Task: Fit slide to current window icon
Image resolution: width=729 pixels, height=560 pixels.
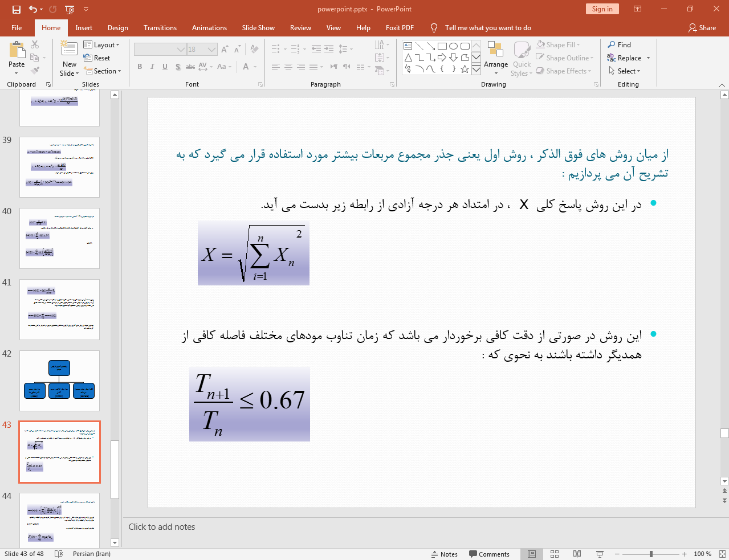Action: (x=722, y=554)
